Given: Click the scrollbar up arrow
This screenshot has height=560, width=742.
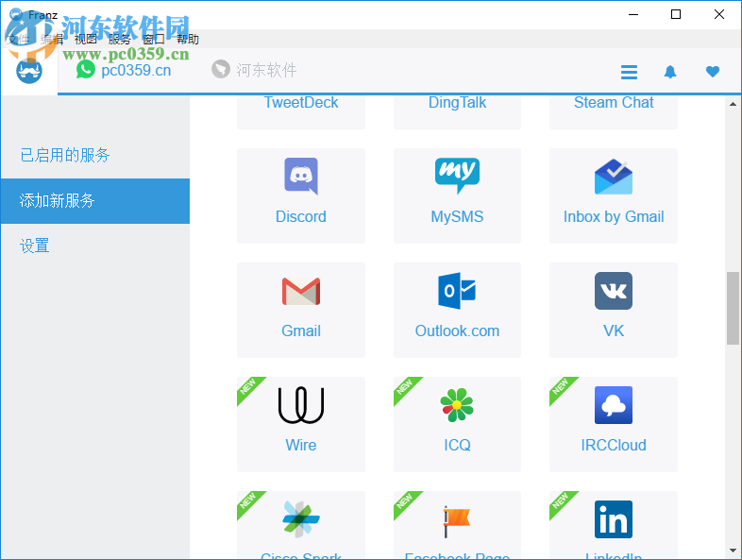Looking at the screenshot, I should (x=733, y=104).
